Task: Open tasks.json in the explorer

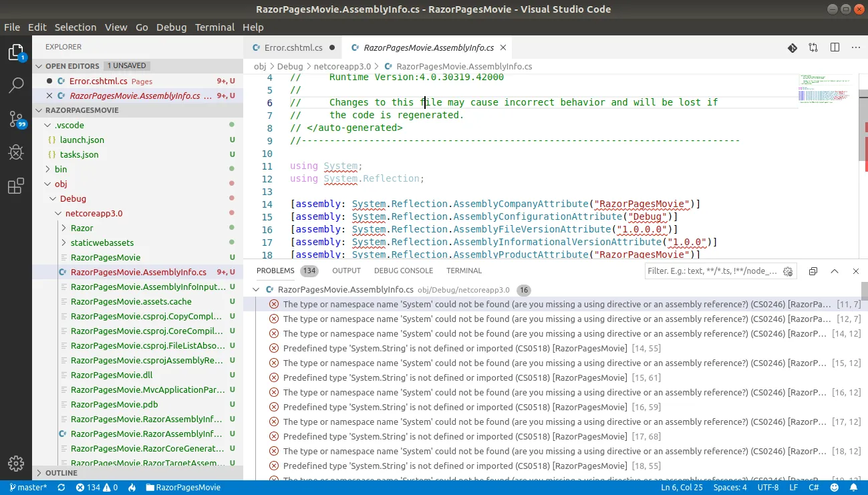Action: 79,154
